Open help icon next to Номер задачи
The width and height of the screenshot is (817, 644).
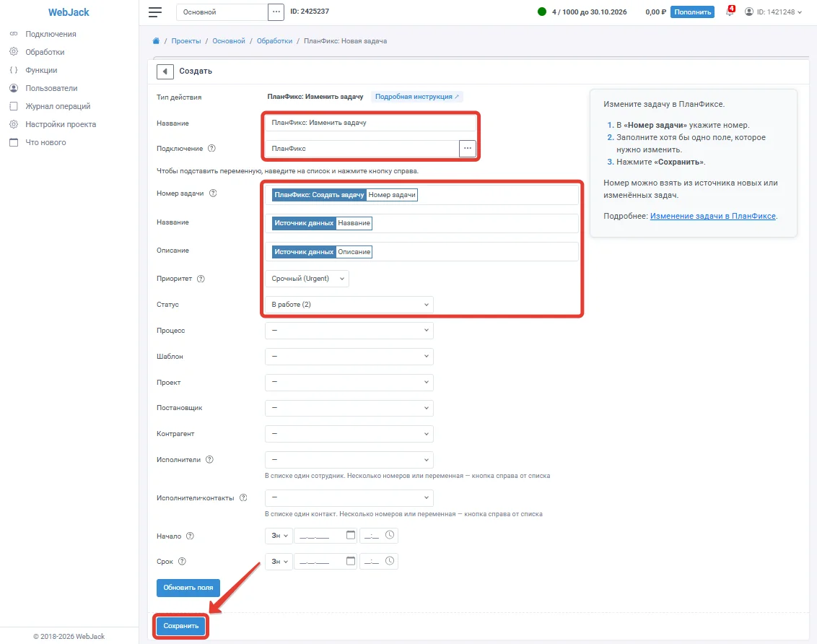[213, 193]
